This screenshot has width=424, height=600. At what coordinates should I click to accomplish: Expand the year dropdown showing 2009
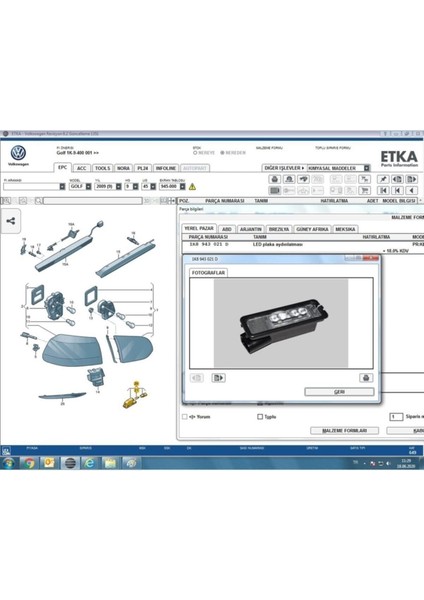(118, 187)
